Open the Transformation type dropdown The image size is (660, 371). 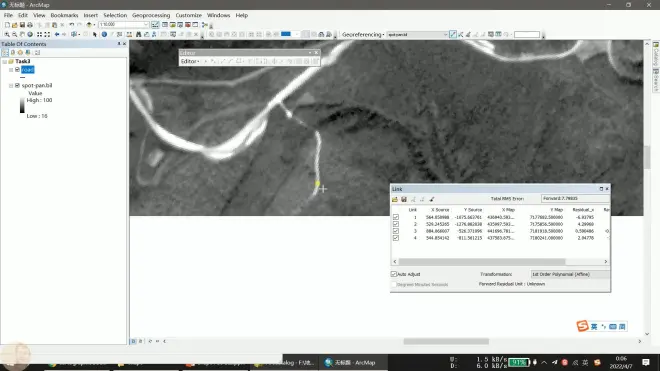570,274
